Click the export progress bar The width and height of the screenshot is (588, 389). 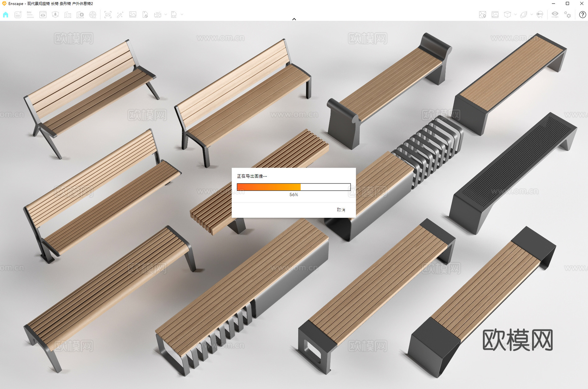(x=294, y=187)
